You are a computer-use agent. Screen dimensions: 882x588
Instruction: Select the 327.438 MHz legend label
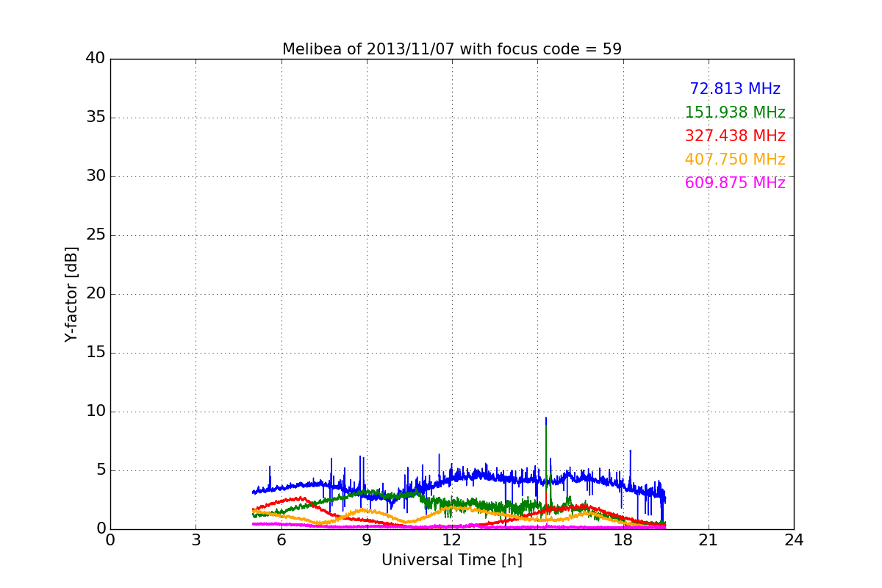point(735,136)
